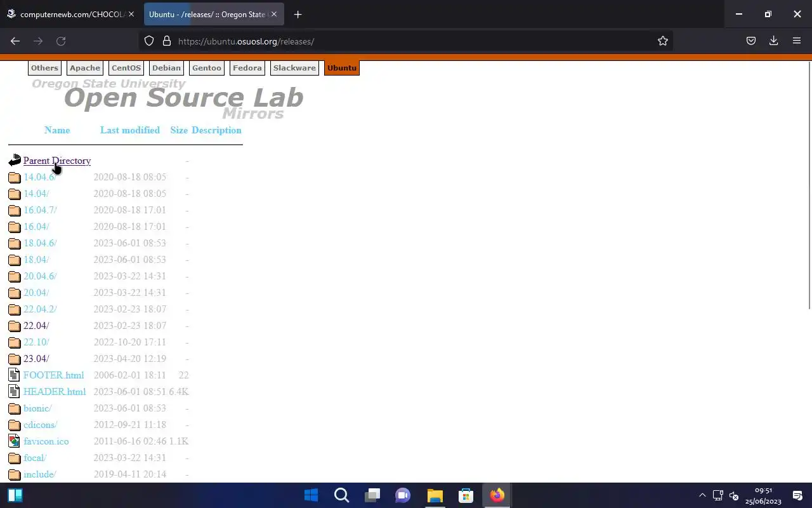
Task: Open the 22.04.2/ folder link
Action: coord(40,309)
